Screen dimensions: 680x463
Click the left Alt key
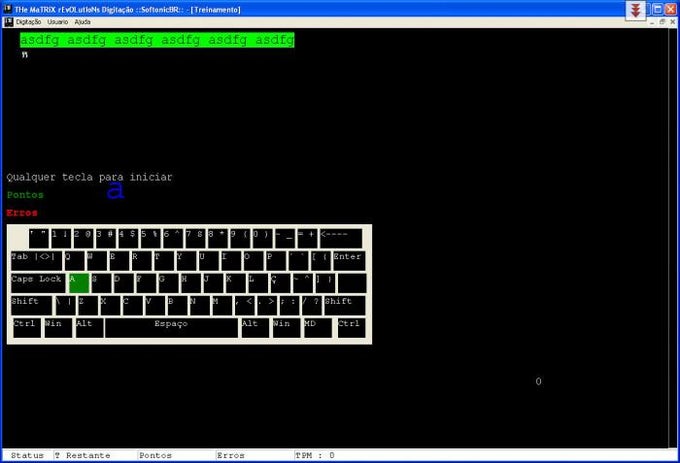point(90,328)
